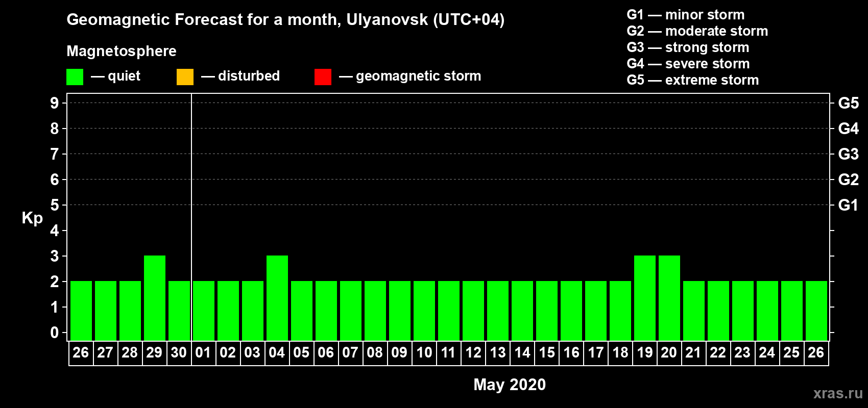Viewport: 868px width, 408px height.
Task: Click the Kp value 0 on left axis
Action: coord(55,333)
